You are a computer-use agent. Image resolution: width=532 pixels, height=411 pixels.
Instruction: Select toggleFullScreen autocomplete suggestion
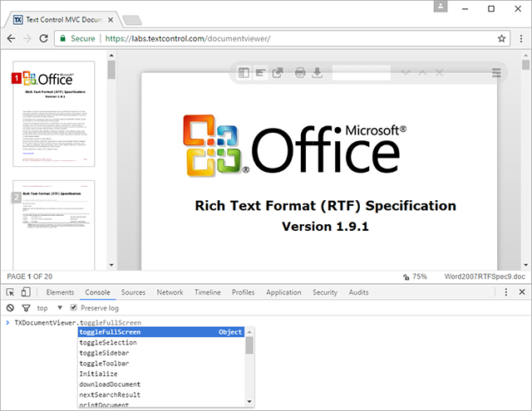point(161,332)
